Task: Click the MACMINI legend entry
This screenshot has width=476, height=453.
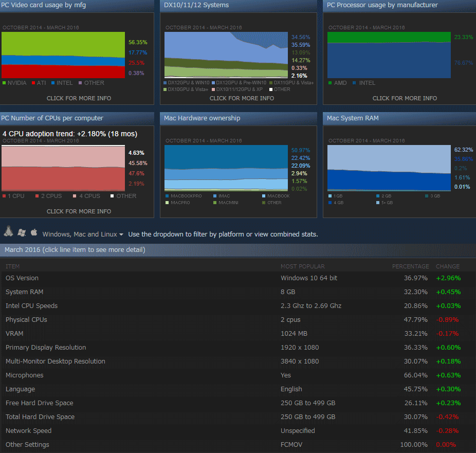Action: click(226, 203)
